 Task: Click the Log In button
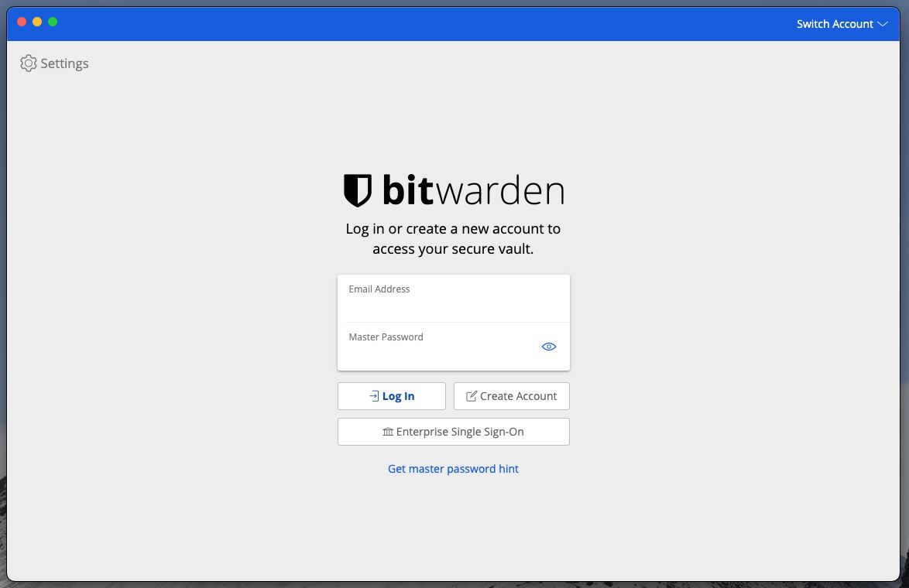(x=392, y=396)
